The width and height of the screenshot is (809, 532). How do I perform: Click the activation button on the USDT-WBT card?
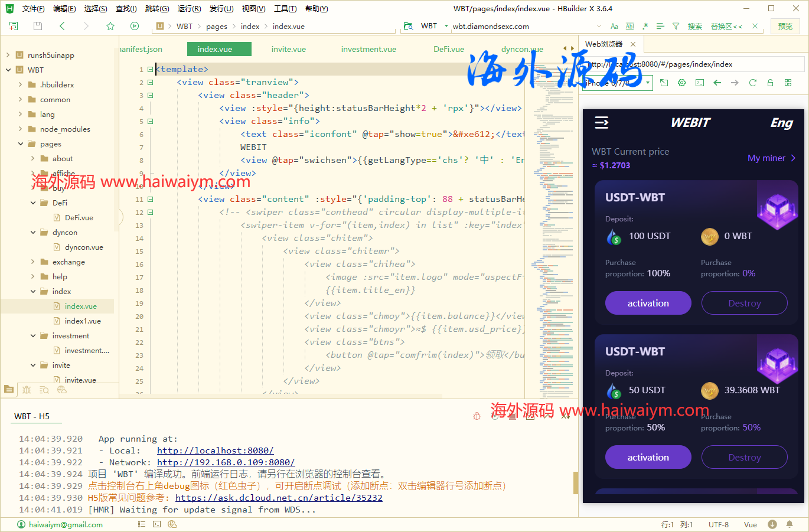click(648, 302)
